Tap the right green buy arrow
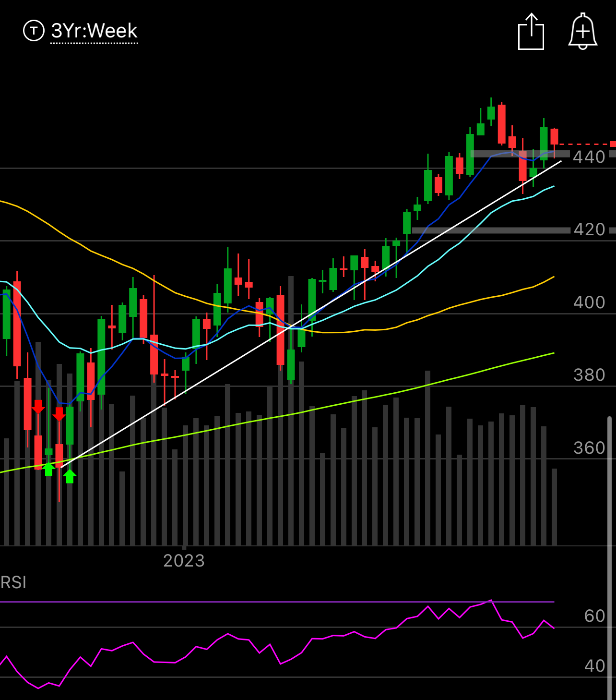This screenshot has width=616, height=700. (x=70, y=476)
